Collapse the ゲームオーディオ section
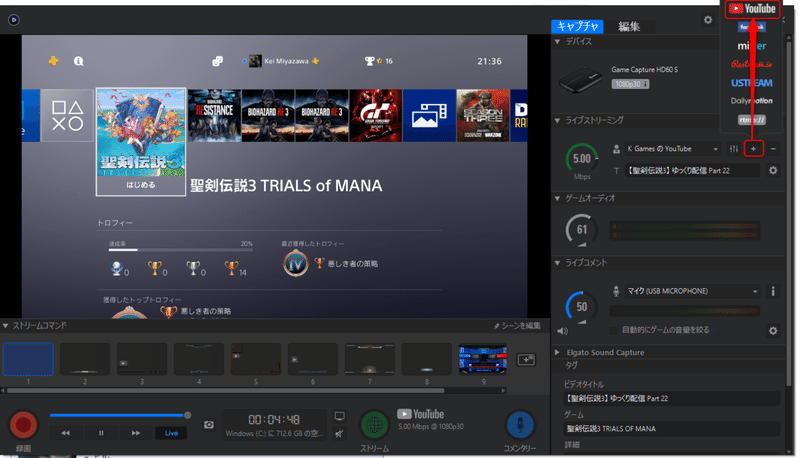The width and height of the screenshot is (800, 458). [x=557, y=198]
